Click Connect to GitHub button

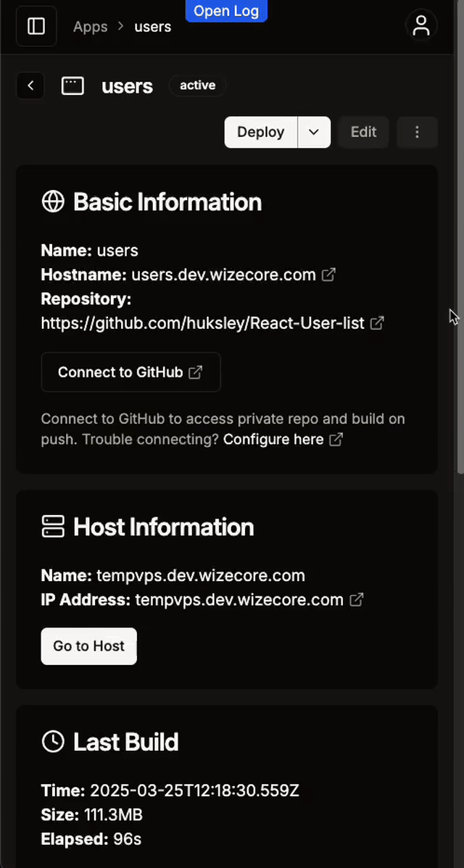130,372
